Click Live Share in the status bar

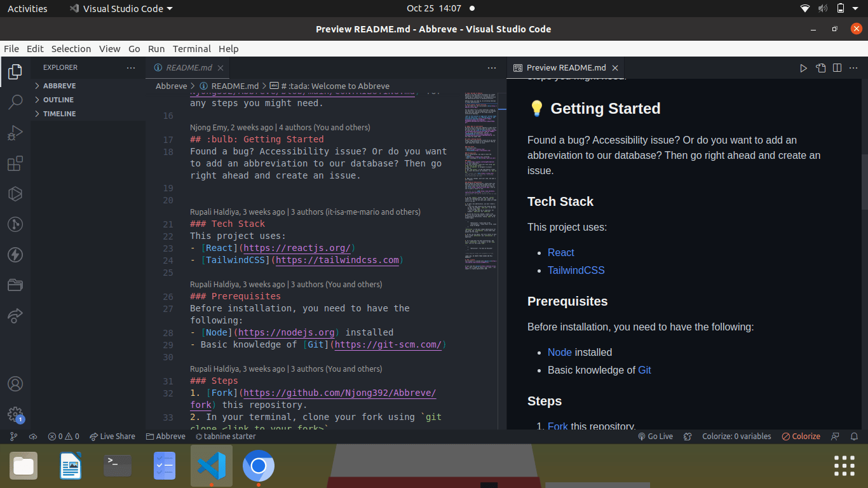click(112, 437)
